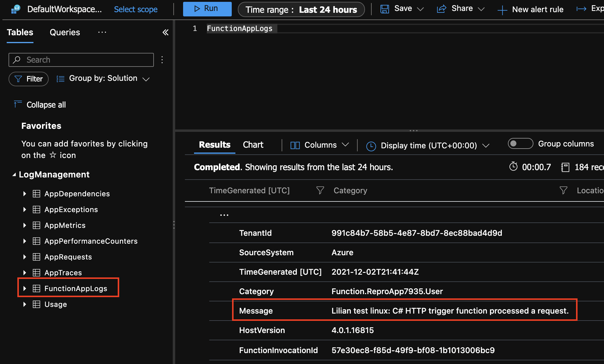The width and height of the screenshot is (604, 364).
Task: Enable the Group columns toggle
Action: coord(520,143)
